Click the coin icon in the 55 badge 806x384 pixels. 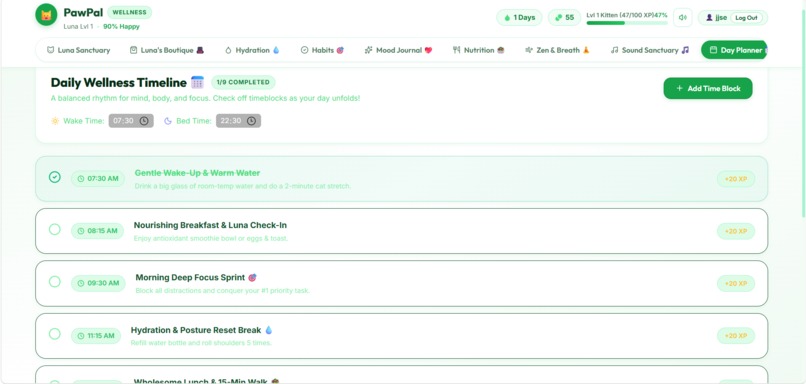tap(558, 17)
